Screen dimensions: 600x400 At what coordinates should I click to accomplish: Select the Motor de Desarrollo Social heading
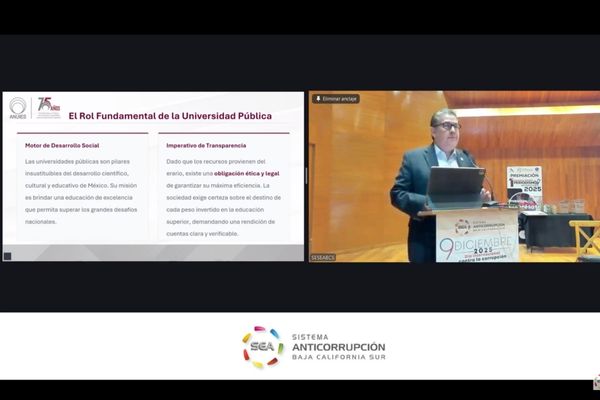tap(62, 146)
